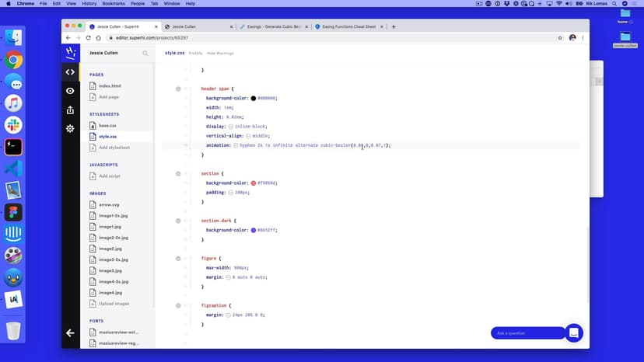Open project settings gear icon
The height and width of the screenshot is (362, 644).
(70, 128)
